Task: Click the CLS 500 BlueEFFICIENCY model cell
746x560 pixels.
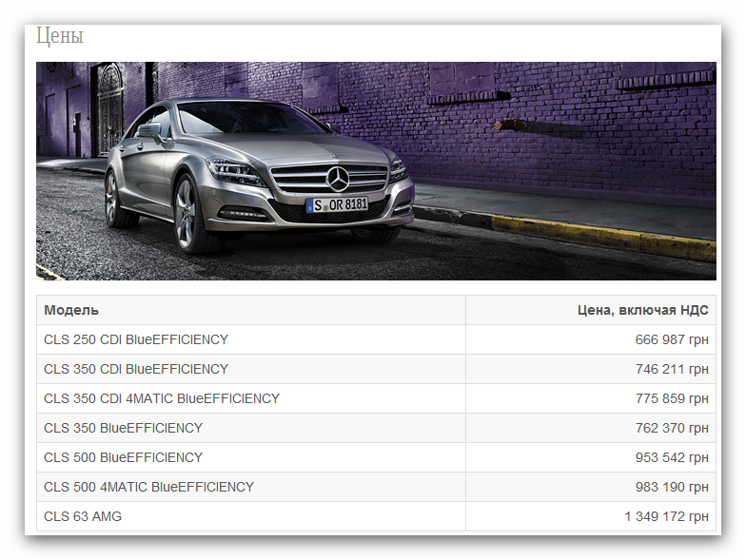Action: pyautogui.click(x=251, y=457)
